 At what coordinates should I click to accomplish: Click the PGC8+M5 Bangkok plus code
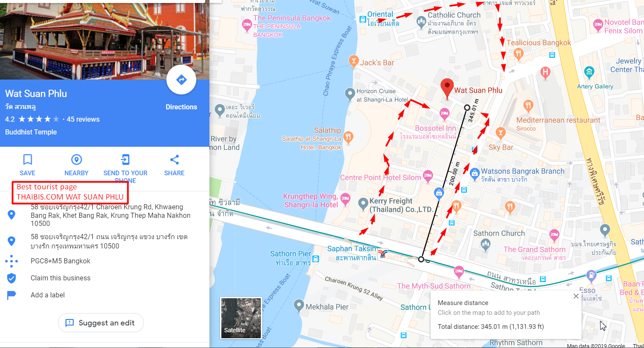coord(60,261)
